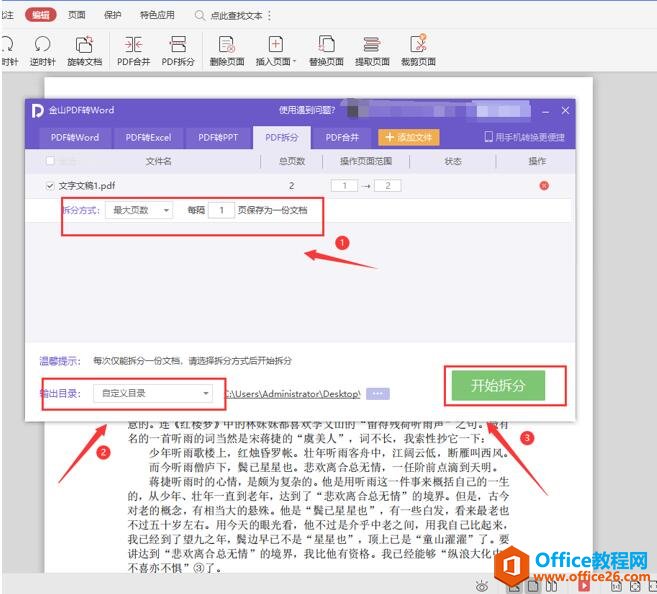Rotate pages counter-clockwise

tap(42, 51)
